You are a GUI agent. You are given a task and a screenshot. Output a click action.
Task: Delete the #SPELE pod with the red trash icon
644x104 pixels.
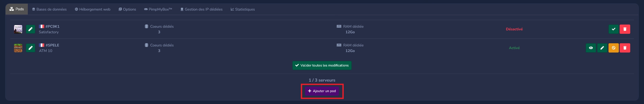[x=625, y=48]
